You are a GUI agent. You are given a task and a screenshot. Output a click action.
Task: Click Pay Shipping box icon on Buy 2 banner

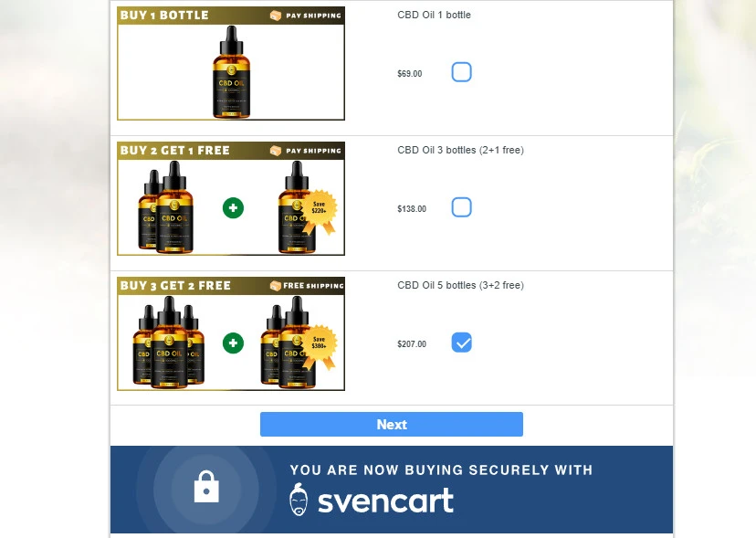point(276,151)
